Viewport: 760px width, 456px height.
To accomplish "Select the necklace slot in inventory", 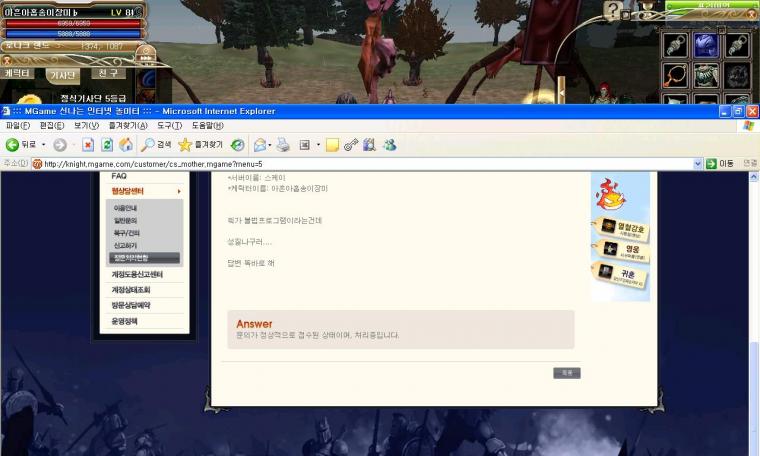I will 675,76.
